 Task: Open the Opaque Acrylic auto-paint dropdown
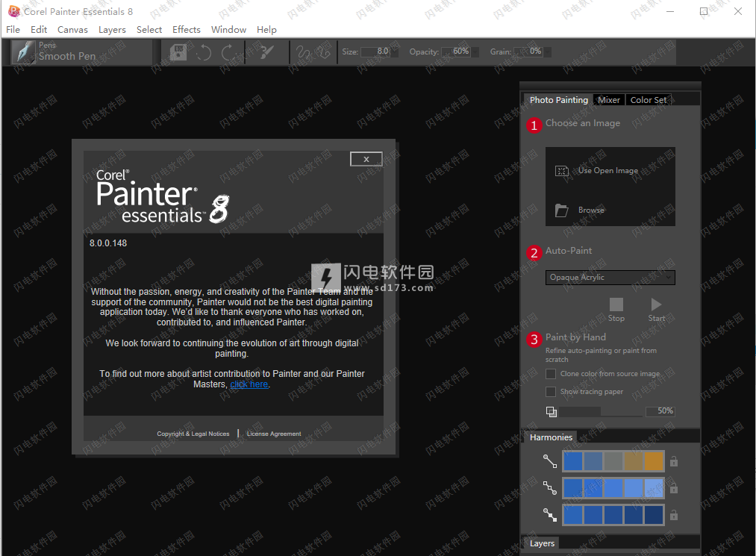610,278
